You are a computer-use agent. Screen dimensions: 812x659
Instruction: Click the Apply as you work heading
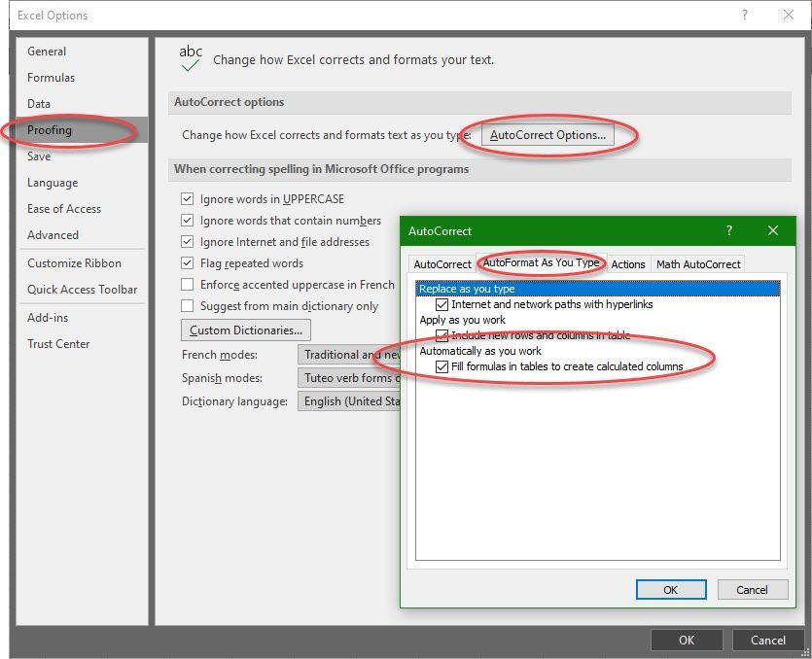(x=463, y=320)
